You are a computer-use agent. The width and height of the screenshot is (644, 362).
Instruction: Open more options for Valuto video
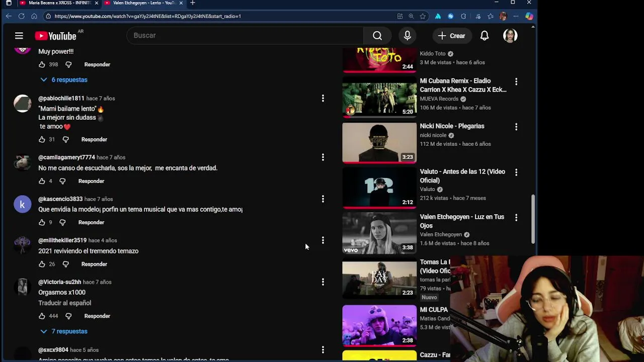(x=516, y=172)
